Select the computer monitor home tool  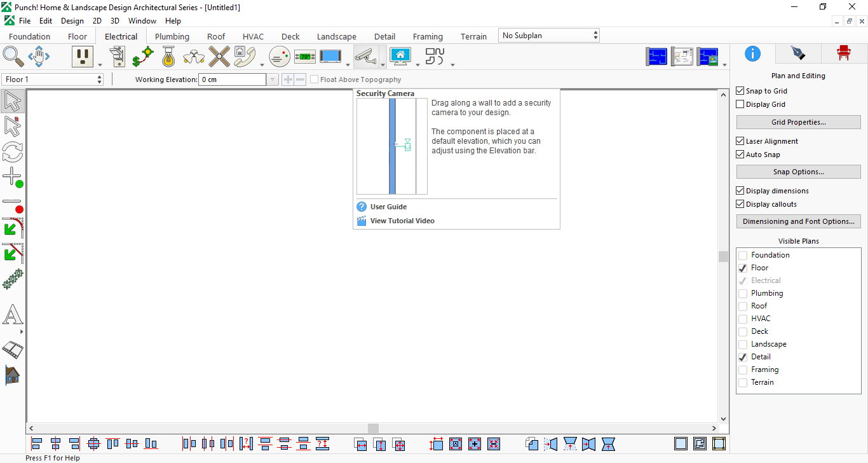[400, 57]
